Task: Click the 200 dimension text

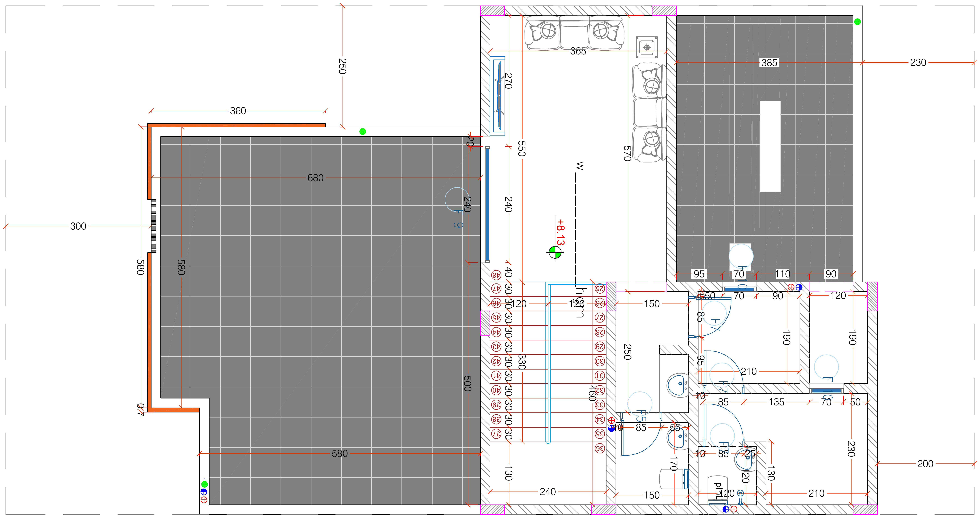Action: pyautogui.click(x=925, y=464)
